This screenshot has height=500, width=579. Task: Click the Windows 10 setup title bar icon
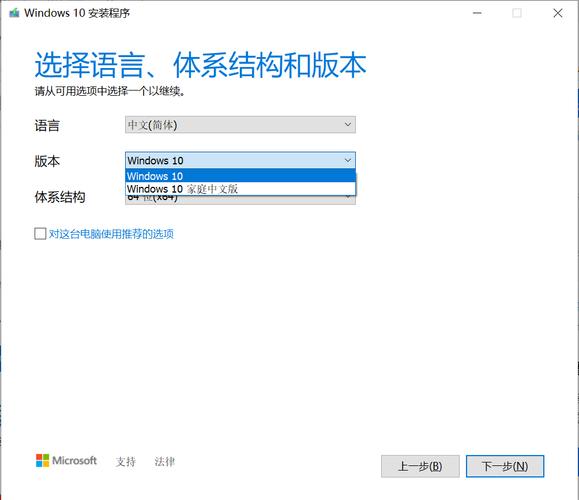(x=14, y=13)
